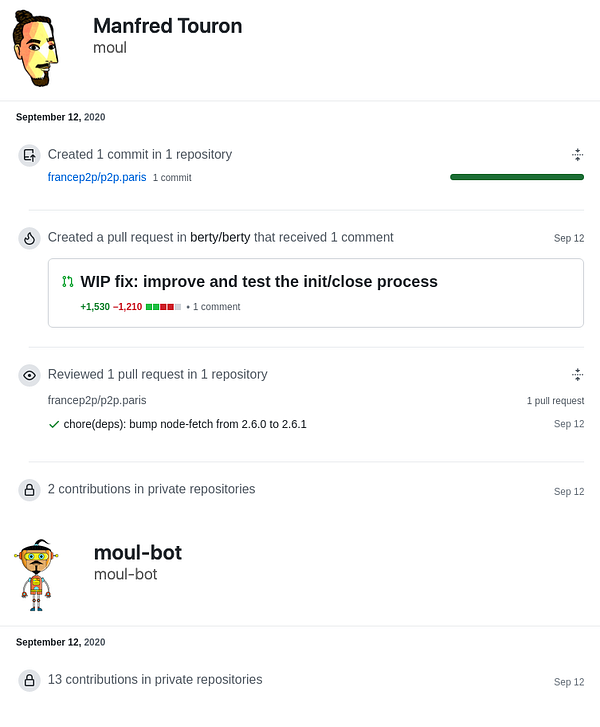Collapse the Reviewed 1 pull request section
Screen dimensions: 600x727
pyautogui.click(x=577, y=374)
